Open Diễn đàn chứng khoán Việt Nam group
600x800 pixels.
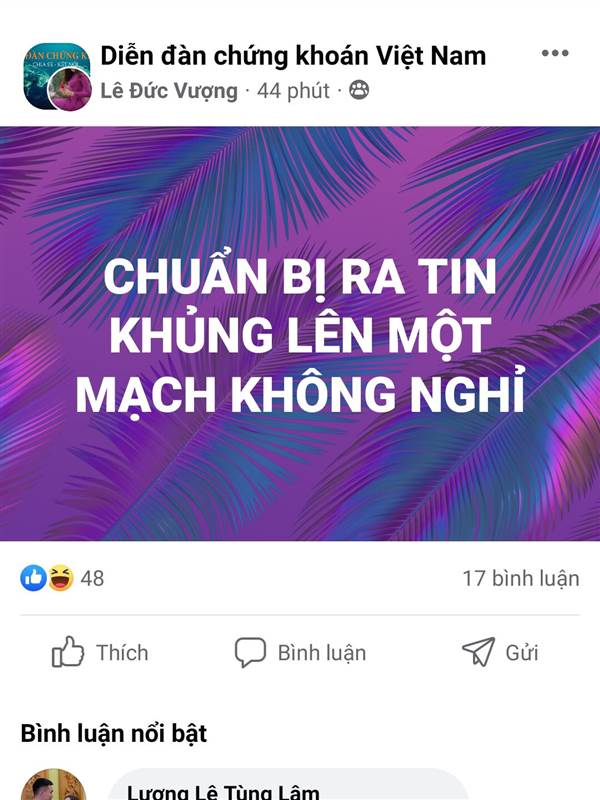(x=293, y=56)
